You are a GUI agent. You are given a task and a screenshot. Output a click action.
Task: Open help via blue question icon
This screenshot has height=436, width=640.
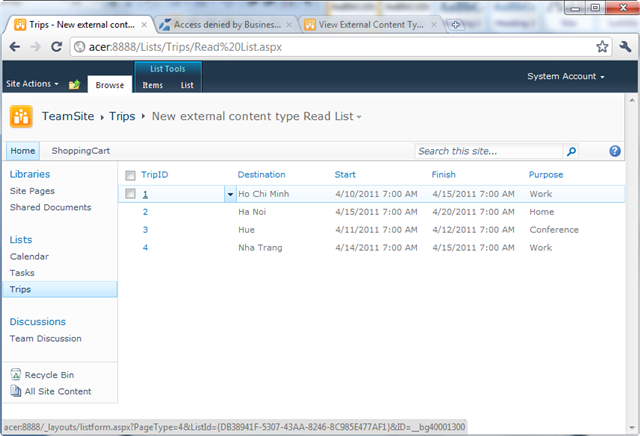click(615, 151)
